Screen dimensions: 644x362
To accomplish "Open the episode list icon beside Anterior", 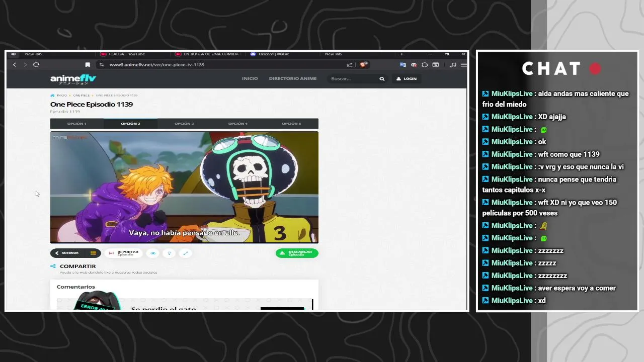I will (93, 253).
